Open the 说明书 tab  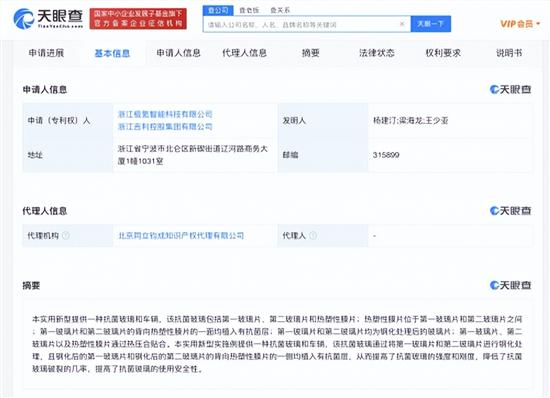tap(509, 53)
